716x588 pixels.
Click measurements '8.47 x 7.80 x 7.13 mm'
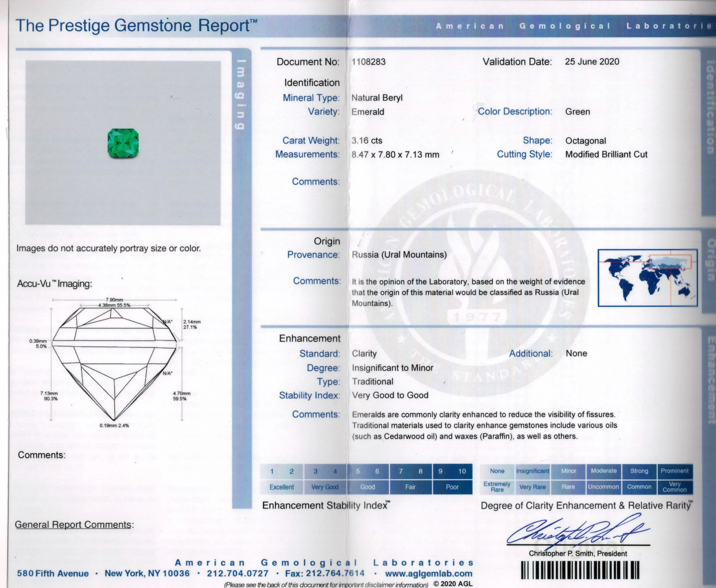pyautogui.click(x=395, y=154)
